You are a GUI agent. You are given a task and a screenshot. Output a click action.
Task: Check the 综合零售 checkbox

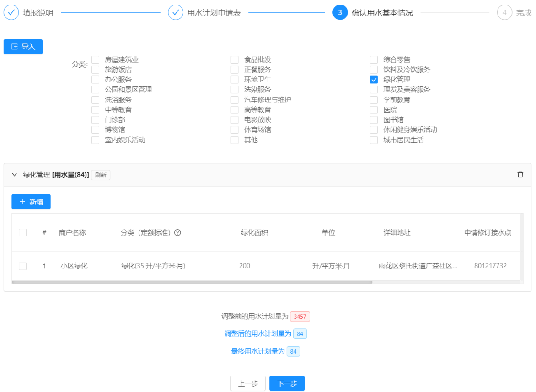click(x=374, y=60)
